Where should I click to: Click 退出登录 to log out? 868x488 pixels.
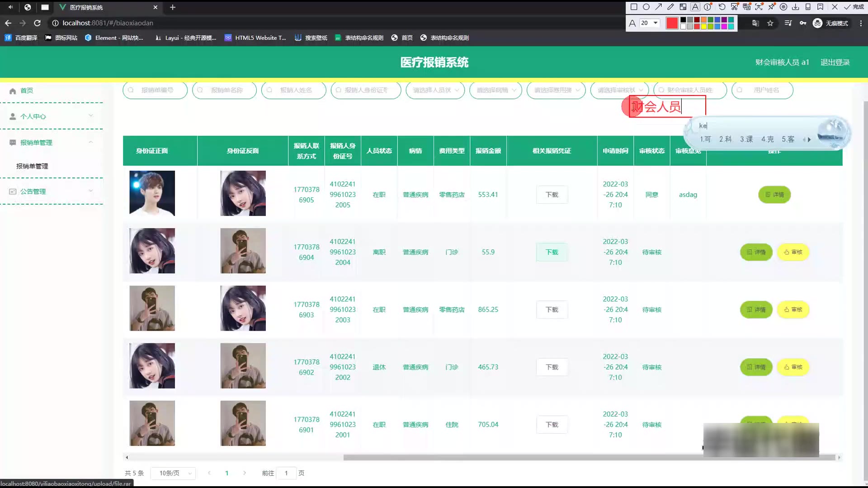click(835, 62)
